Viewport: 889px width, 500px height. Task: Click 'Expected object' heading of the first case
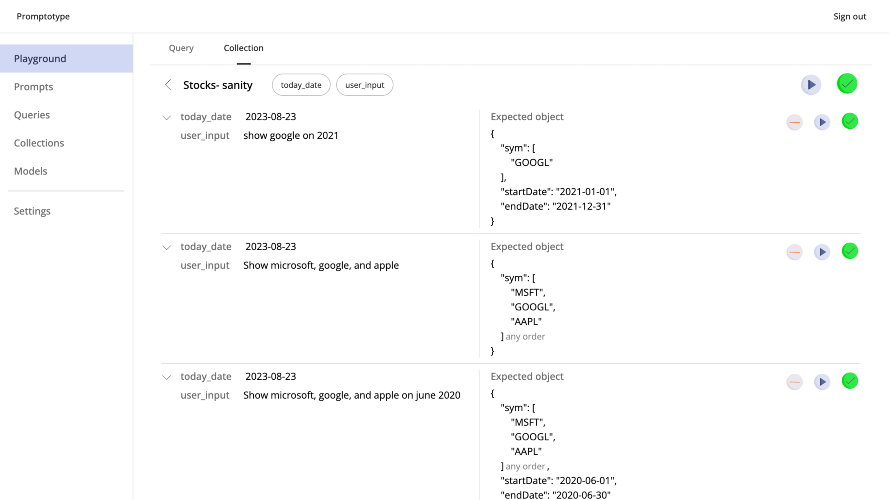(x=527, y=117)
